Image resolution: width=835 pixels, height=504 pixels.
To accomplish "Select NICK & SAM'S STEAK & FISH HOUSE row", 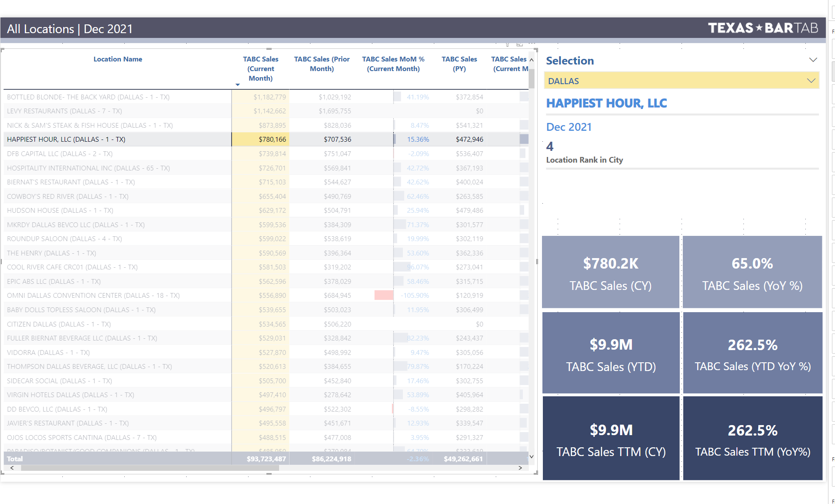I will pos(266,125).
